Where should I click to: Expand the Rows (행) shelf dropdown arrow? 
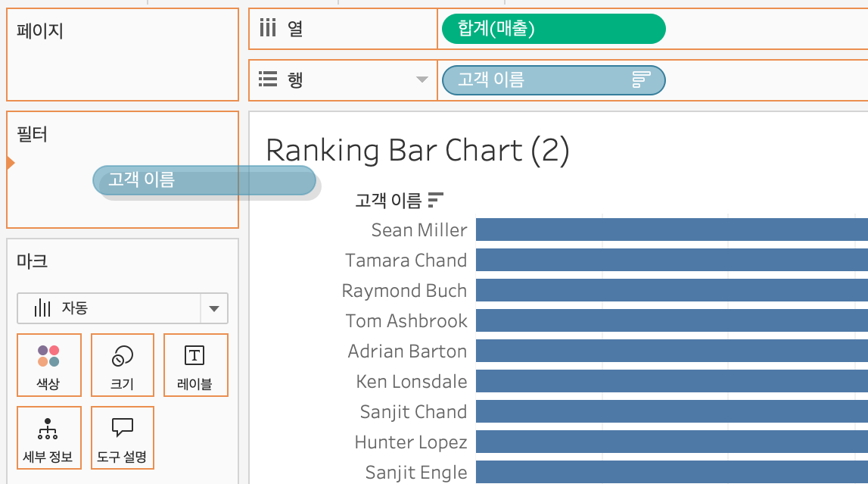point(422,80)
